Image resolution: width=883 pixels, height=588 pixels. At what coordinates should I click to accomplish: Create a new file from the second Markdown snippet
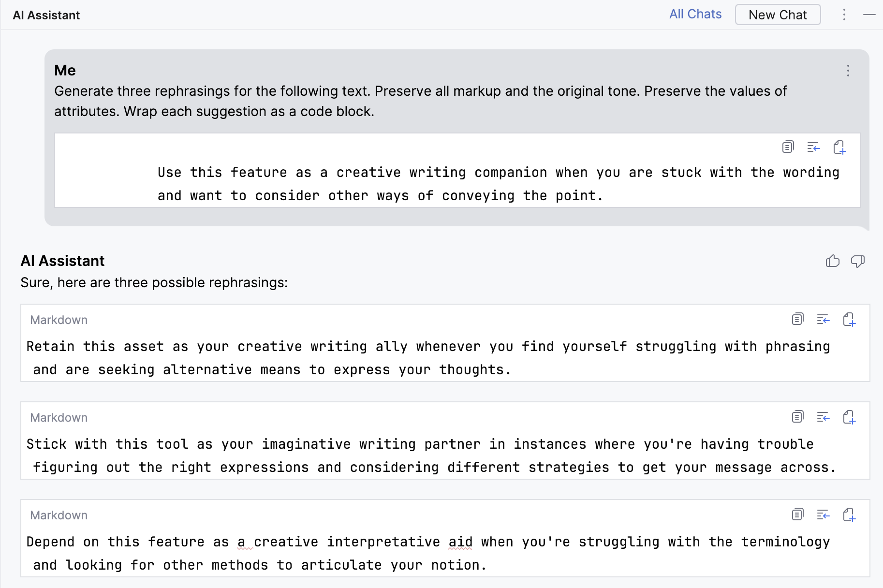tap(849, 417)
